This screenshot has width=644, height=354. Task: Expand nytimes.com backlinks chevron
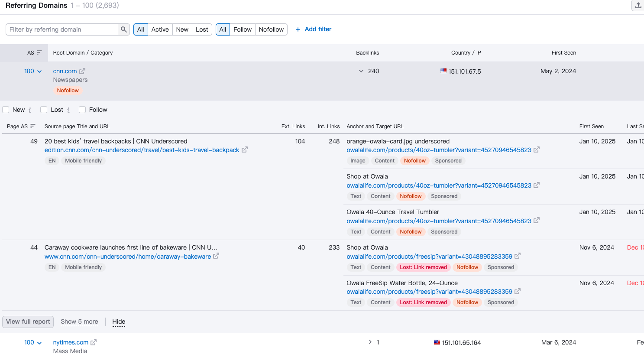(370, 342)
